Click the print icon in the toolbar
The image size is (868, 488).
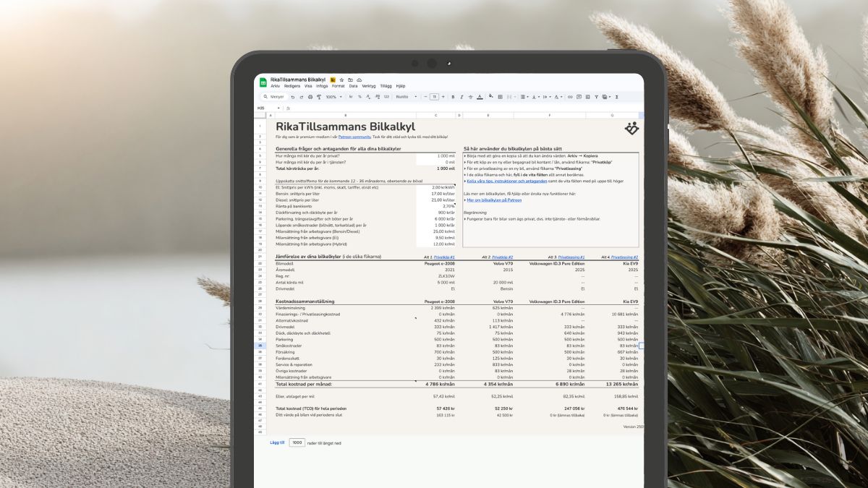point(310,97)
